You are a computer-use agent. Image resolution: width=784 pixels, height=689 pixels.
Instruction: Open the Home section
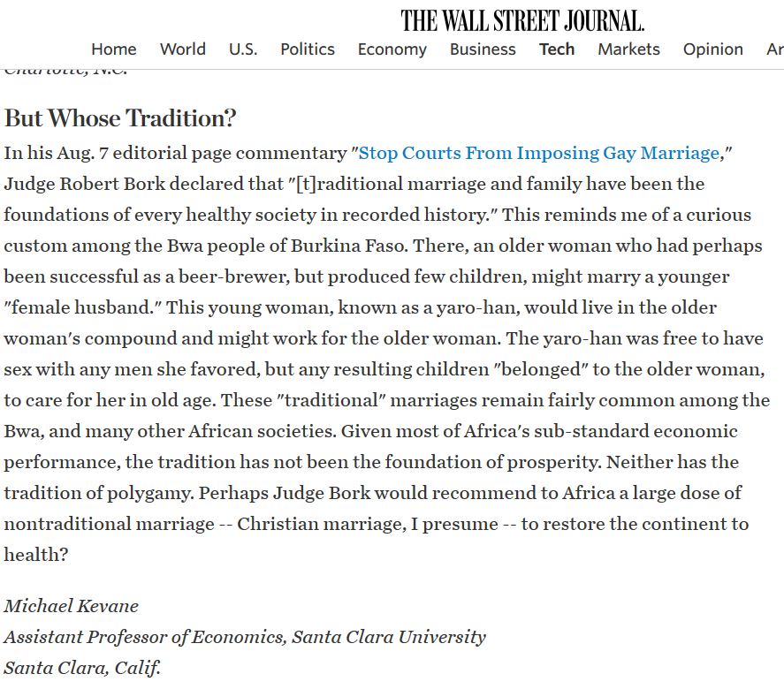tap(114, 49)
